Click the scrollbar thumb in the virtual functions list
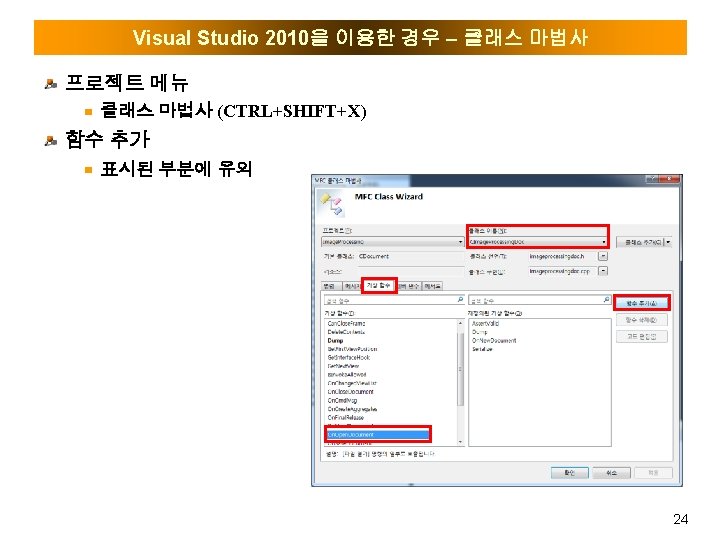Image resolution: width=720 pixels, height=540 pixels. click(x=460, y=369)
